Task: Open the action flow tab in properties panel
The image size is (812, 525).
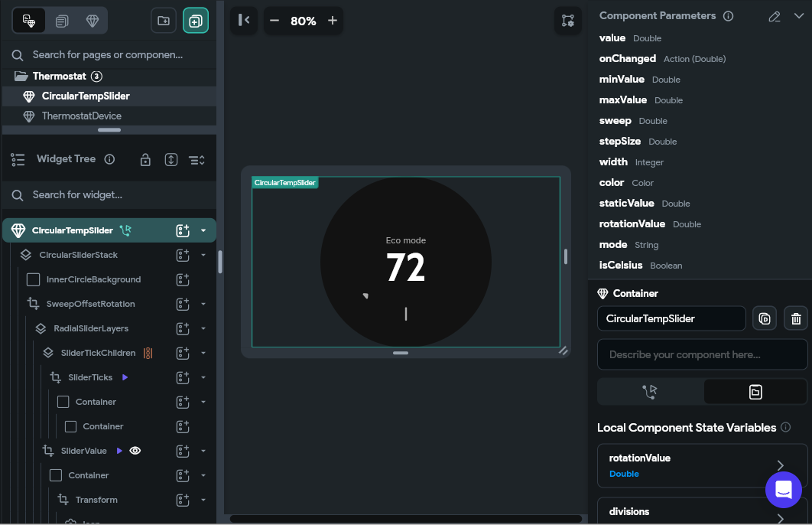Action: (x=650, y=392)
